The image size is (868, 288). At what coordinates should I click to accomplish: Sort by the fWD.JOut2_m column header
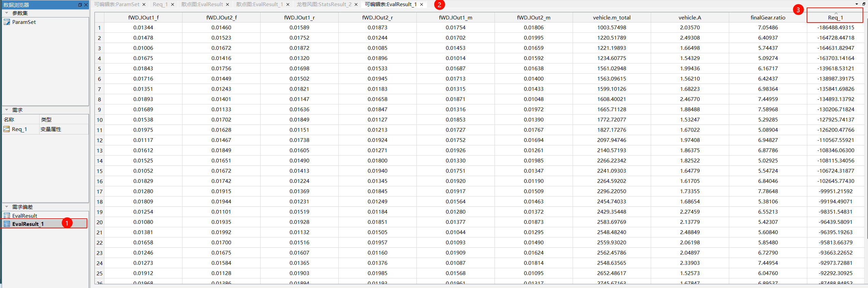[x=534, y=17]
